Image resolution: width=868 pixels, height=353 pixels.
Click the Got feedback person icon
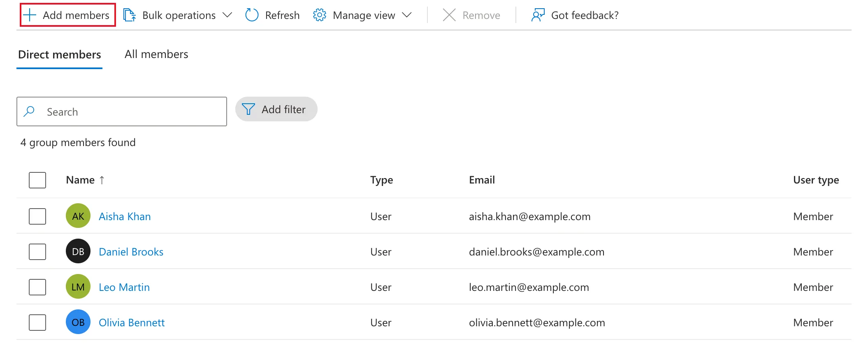tap(538, 15)
